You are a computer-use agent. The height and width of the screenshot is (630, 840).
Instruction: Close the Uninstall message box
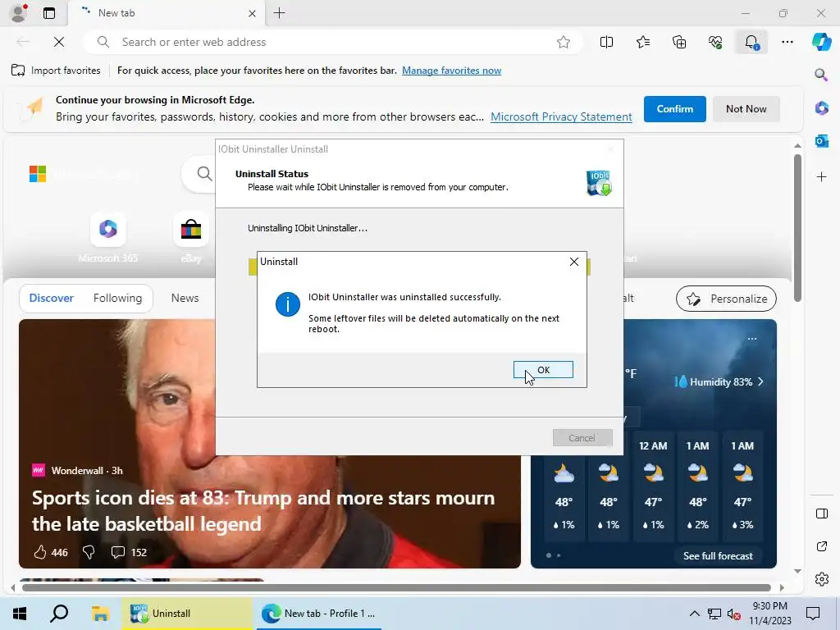coord(573,262)
